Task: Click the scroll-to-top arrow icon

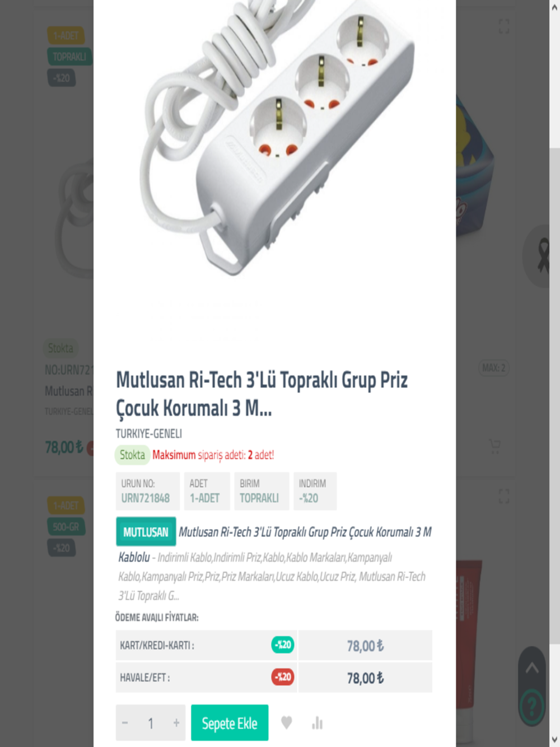Action: pyautogui.click(x=532, y=667)
